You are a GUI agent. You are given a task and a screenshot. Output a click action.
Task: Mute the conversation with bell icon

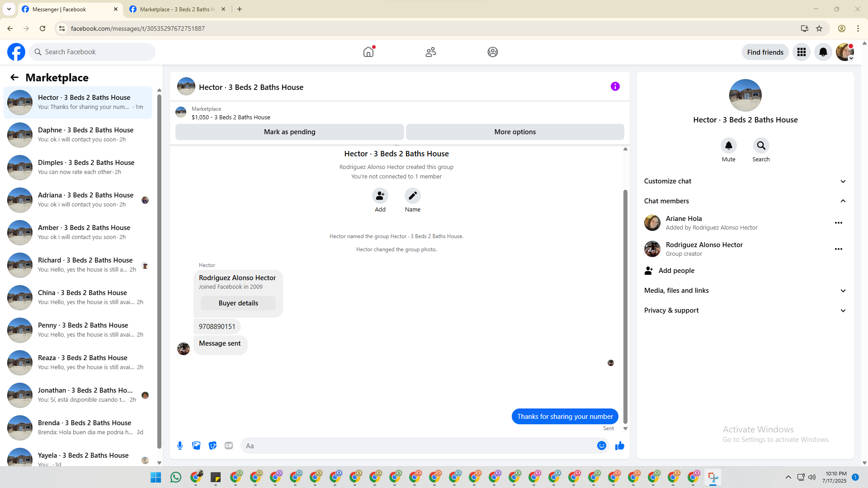pyautogui.click(x=729, y=145)
